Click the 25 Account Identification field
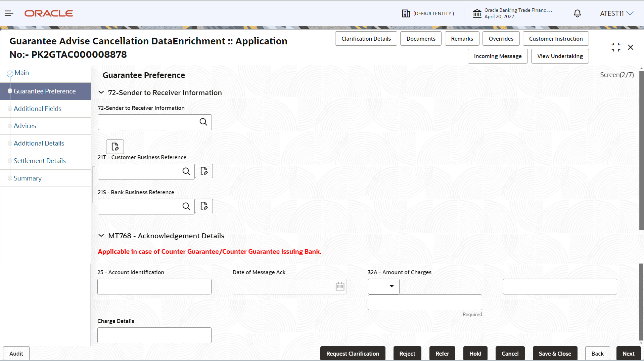The height and width of the screenshot is (361, 644). (154, 286)
